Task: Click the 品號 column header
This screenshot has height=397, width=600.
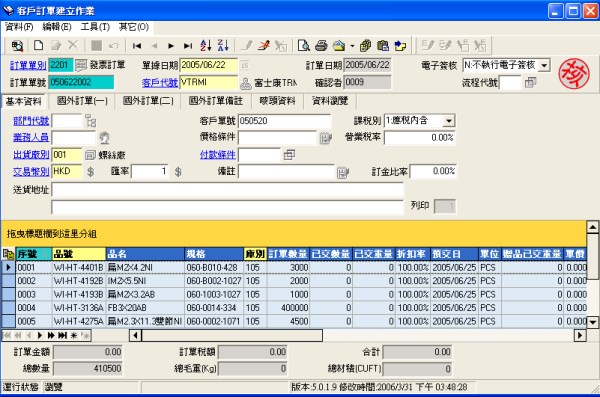Action: 79,254
